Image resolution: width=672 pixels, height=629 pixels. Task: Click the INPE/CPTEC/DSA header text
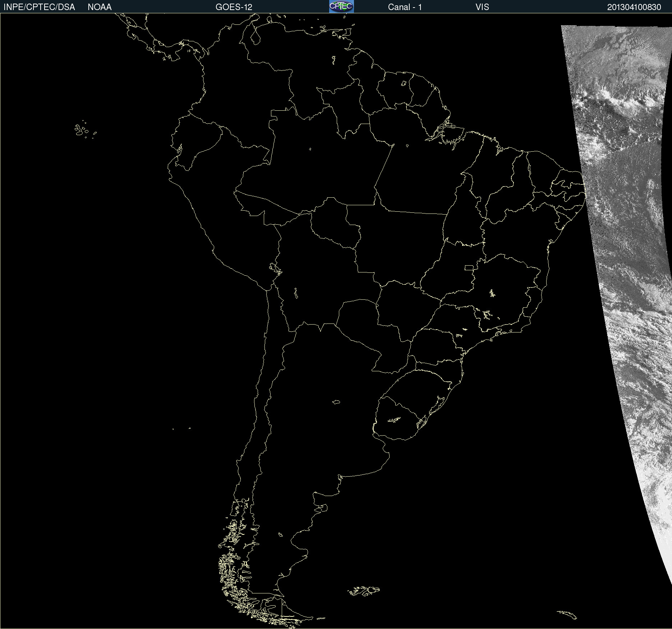[39, 7]
